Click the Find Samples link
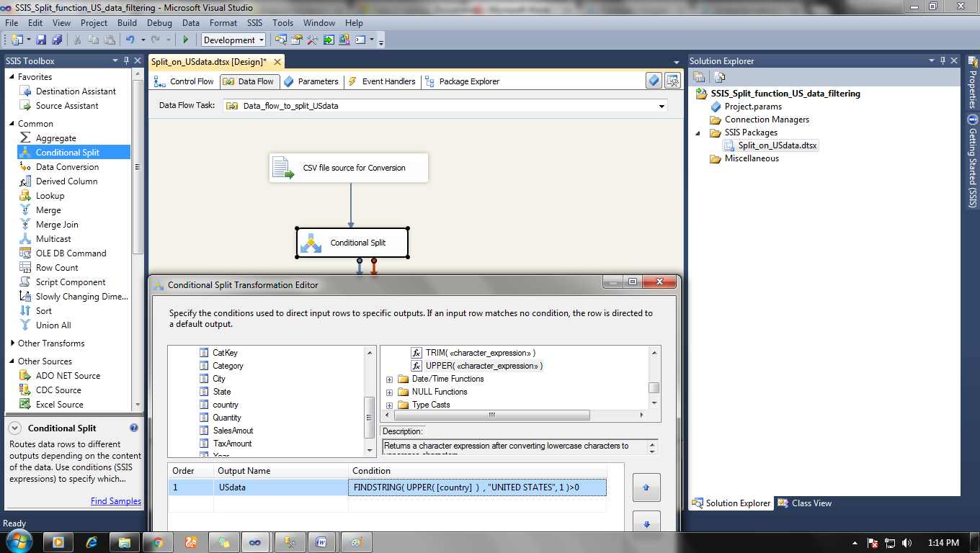 pyautogui.click(x=116, y=501)
